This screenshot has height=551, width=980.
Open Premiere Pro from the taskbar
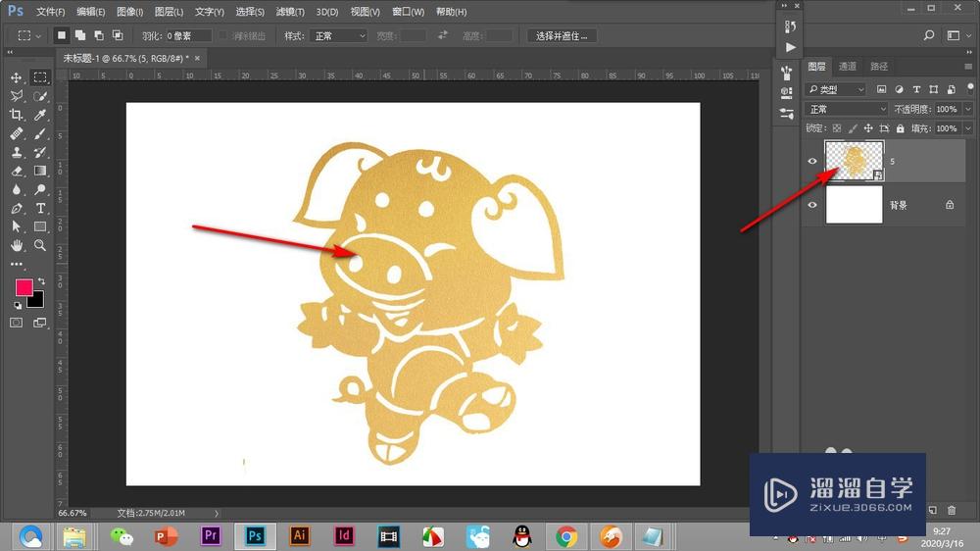point(210,536)
